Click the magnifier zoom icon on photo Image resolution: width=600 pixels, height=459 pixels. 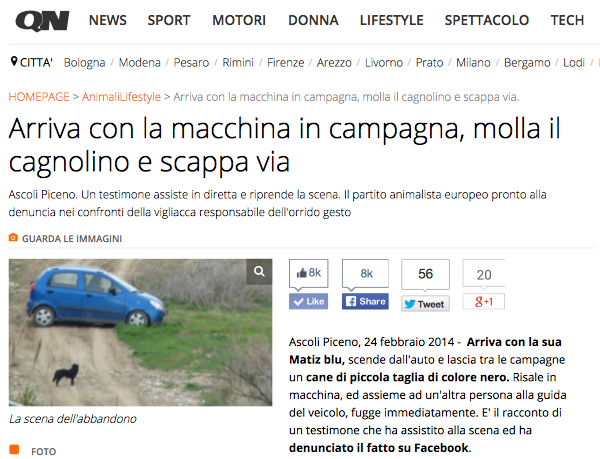[x=259, y=272]
